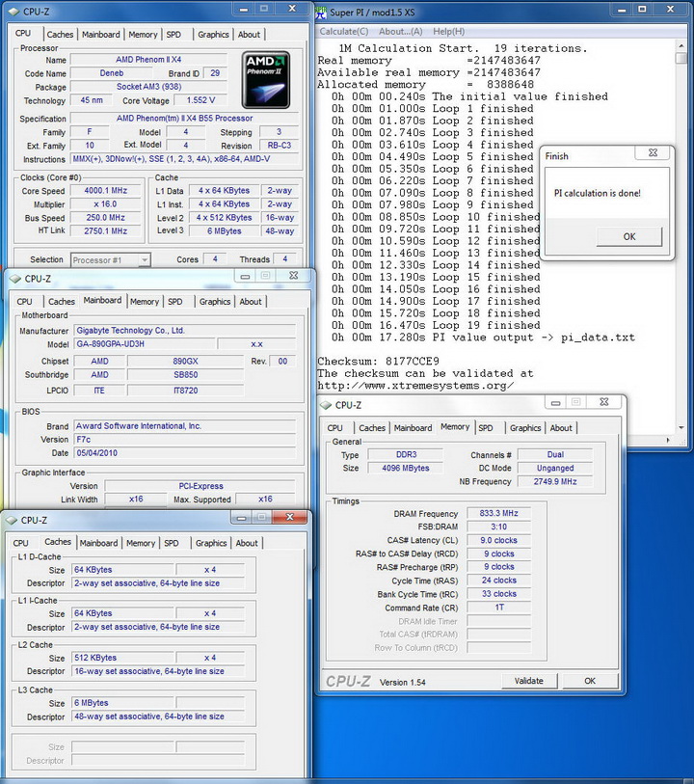Switch to Mainboard tab in top CPU-Z window
Image resolution: width=694 pixels, height=784 pixels.
(101, 35)
